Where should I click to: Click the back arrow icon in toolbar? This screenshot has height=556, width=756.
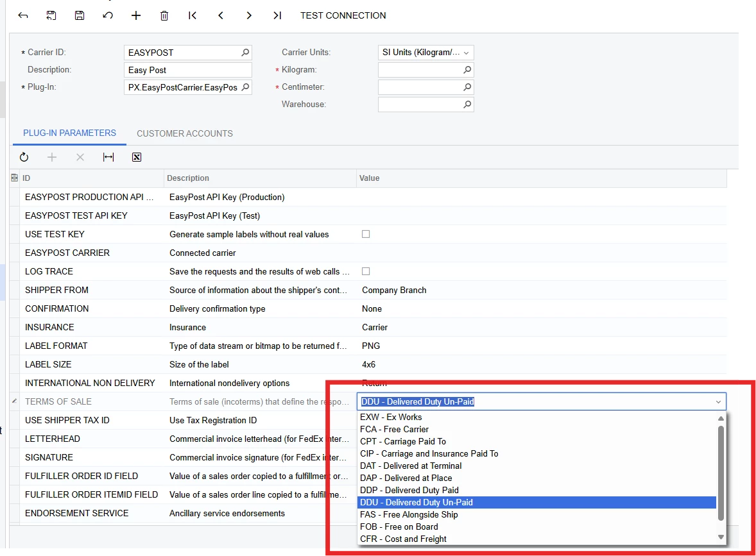coord(22,15)
